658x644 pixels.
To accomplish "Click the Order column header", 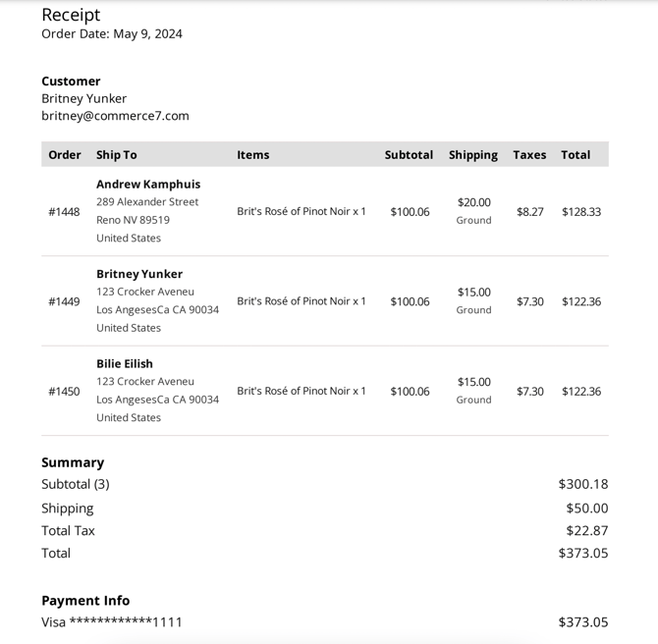I will point(65,155).
